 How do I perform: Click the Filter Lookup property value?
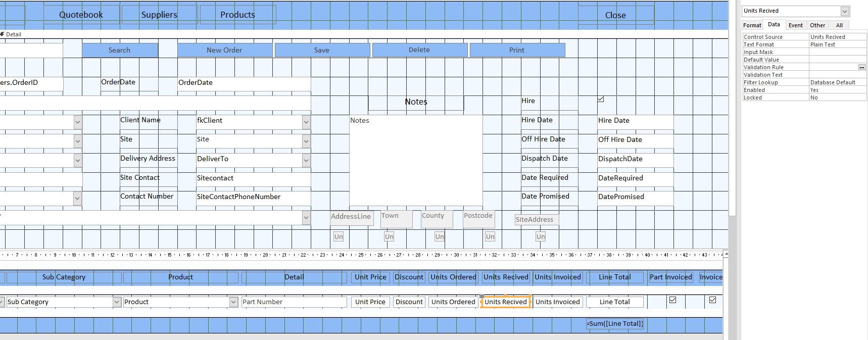point(838,82)
